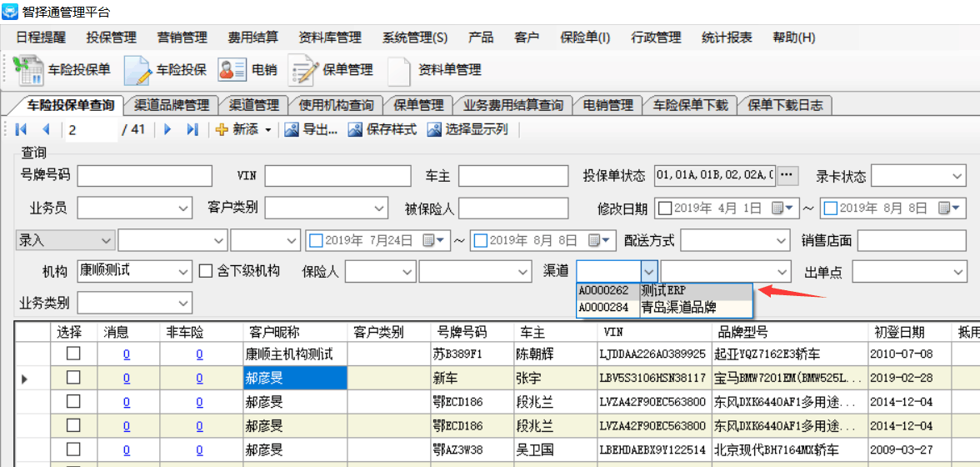The image size is (980, 467).
Task: Click the 智择通管理平台 app icon
Action: pos(10,11)
